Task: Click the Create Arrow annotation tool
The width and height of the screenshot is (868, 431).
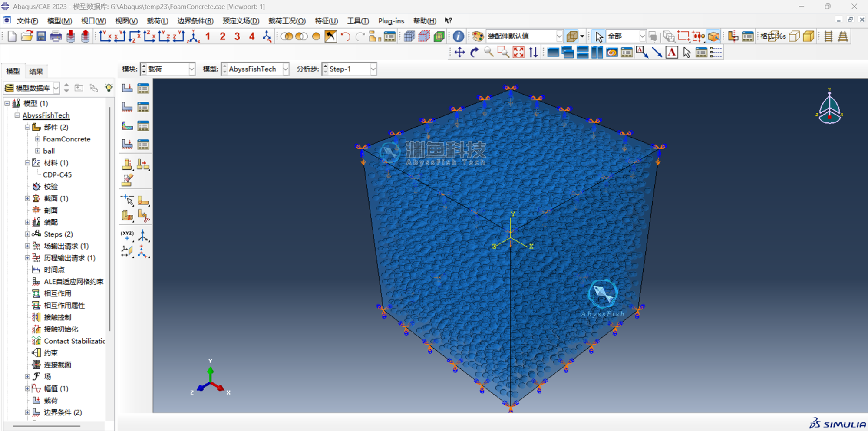Action: 657,53
